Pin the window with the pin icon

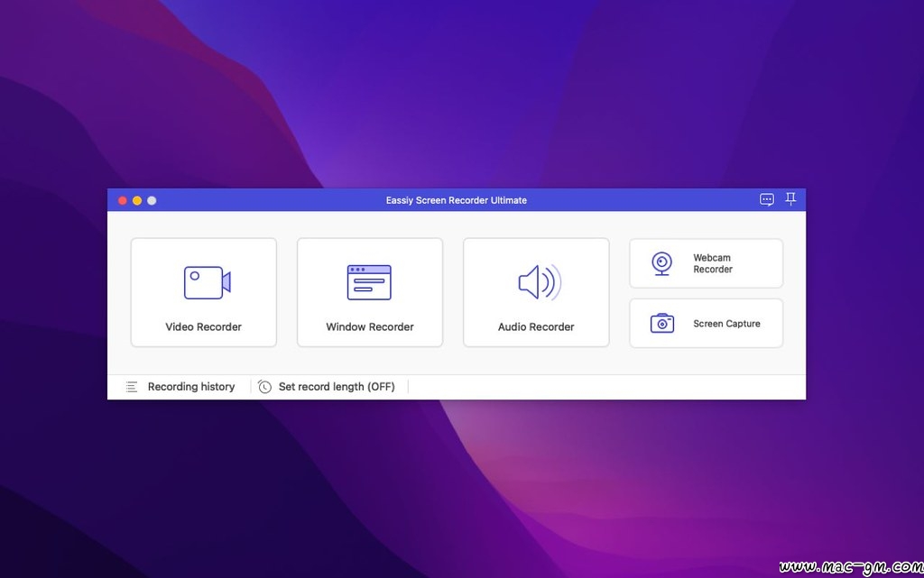point(790,199)
